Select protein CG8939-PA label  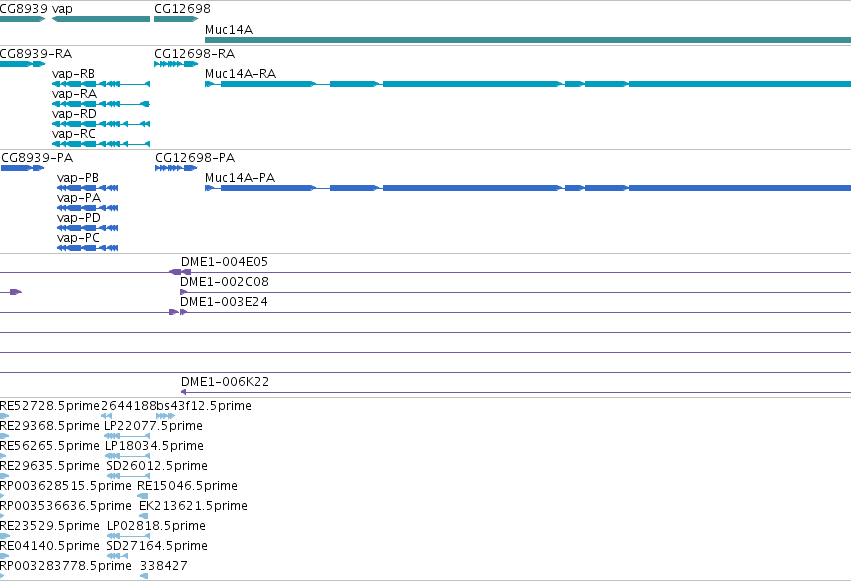pyautogui.click(x=37, y=158)
